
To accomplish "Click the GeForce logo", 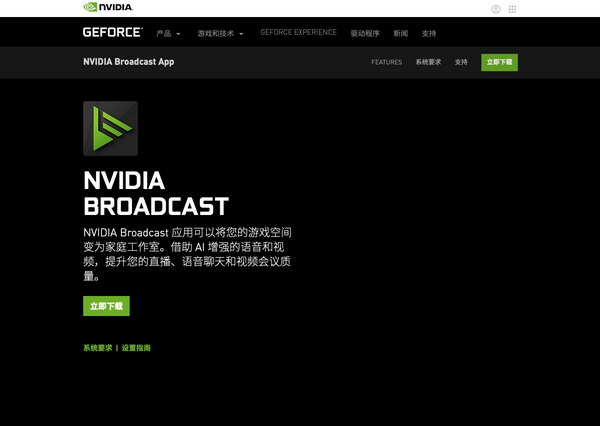I will pyautogui.click(x=113, y=32).
